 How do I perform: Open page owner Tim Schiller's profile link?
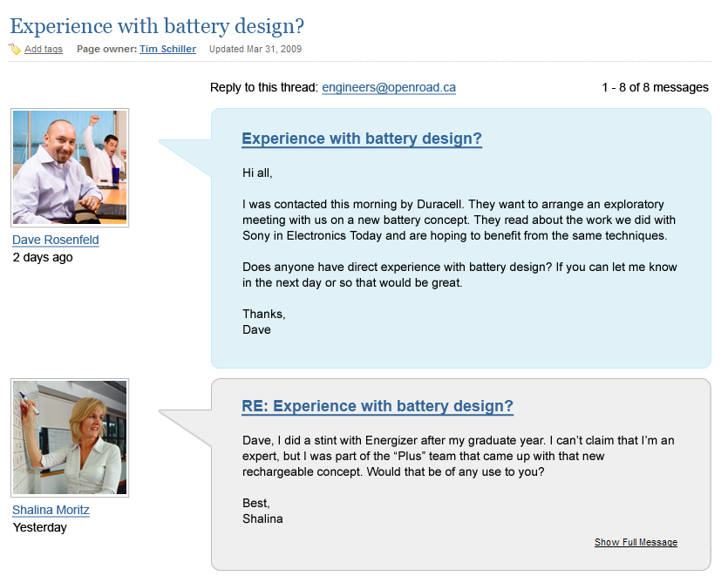167,50
